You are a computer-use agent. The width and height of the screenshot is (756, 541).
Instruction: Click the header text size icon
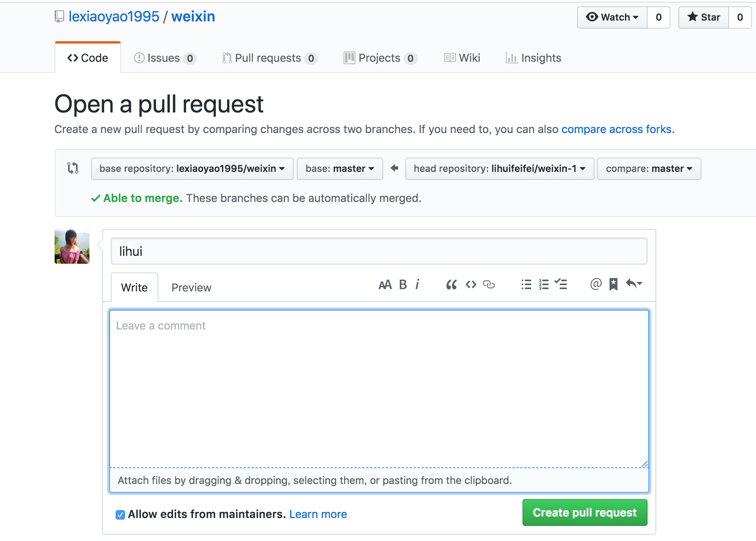(385, 284)
